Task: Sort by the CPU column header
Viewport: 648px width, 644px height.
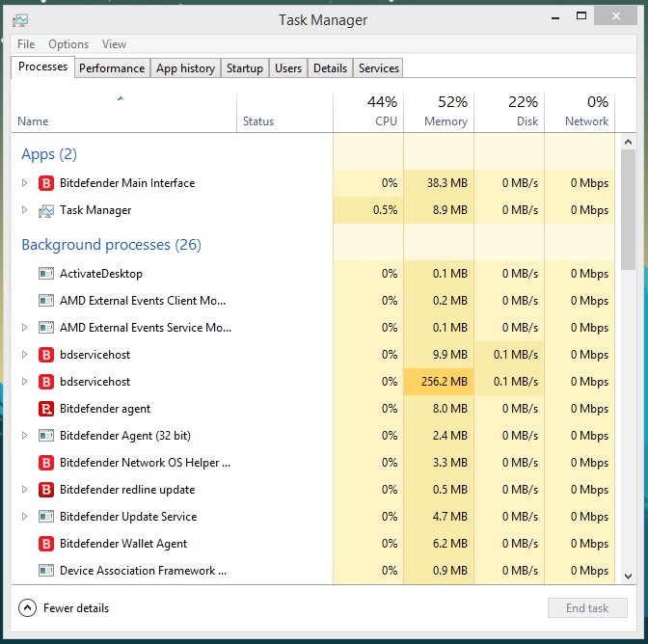Action: click(x=368, y=113)
